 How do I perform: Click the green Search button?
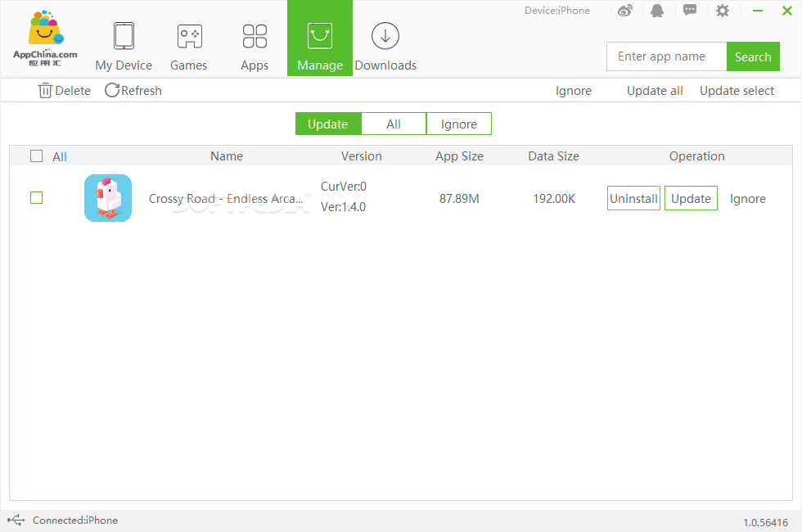click(x=753, y=56)
